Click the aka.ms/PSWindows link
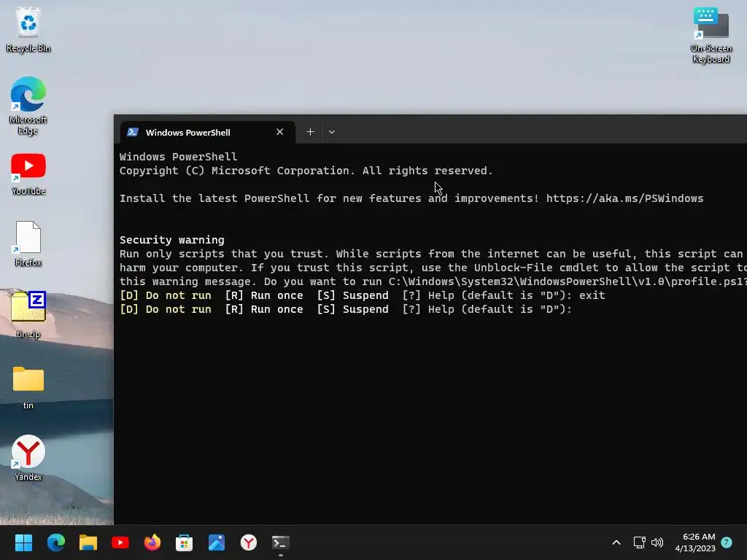The height and width of the screenshot is (560, 747). click(x=624, y=198)
